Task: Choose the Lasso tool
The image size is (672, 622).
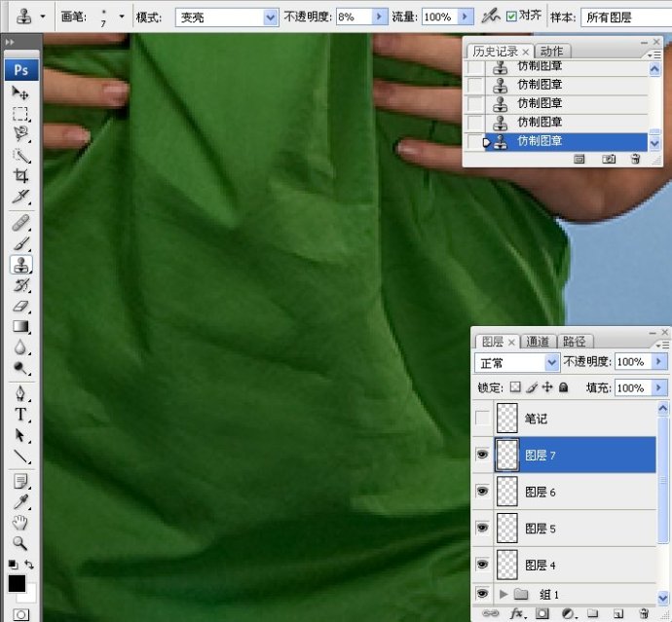Action: 20,134
